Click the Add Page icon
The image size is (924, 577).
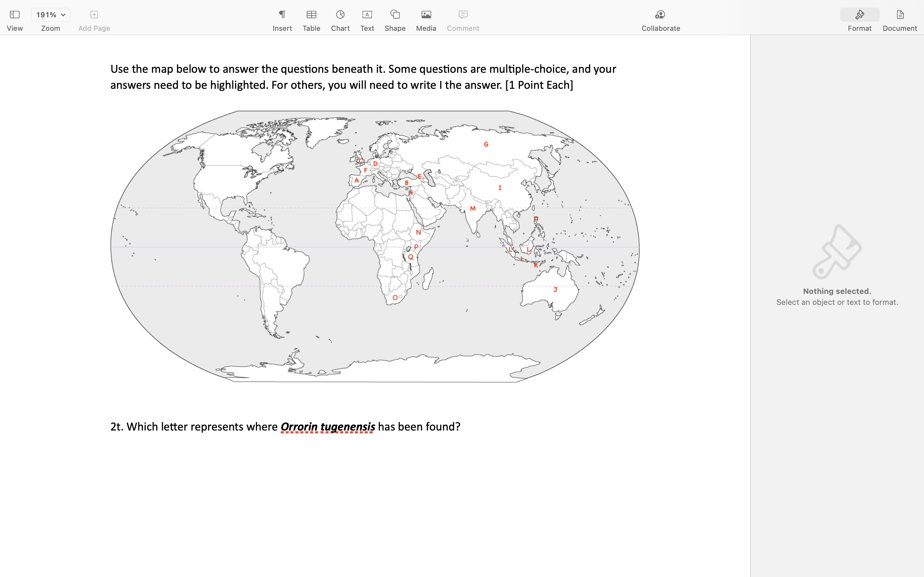tap(94, 14)
